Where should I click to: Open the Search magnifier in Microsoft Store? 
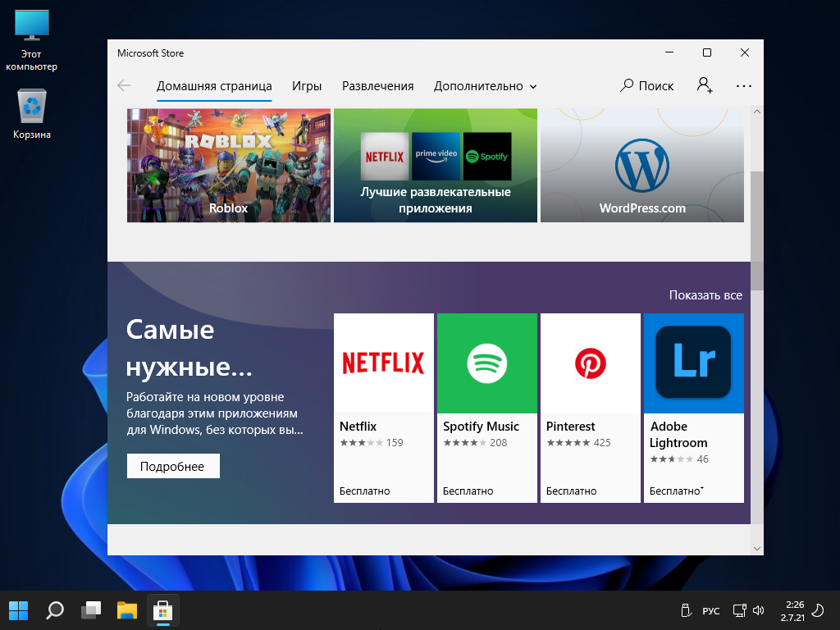tap(646, 85)
